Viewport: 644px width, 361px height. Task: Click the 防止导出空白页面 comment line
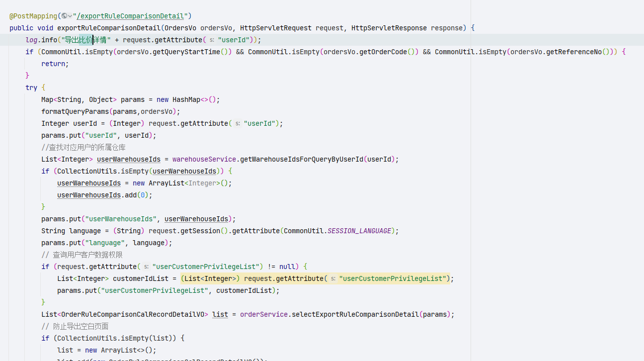point(80,326)
